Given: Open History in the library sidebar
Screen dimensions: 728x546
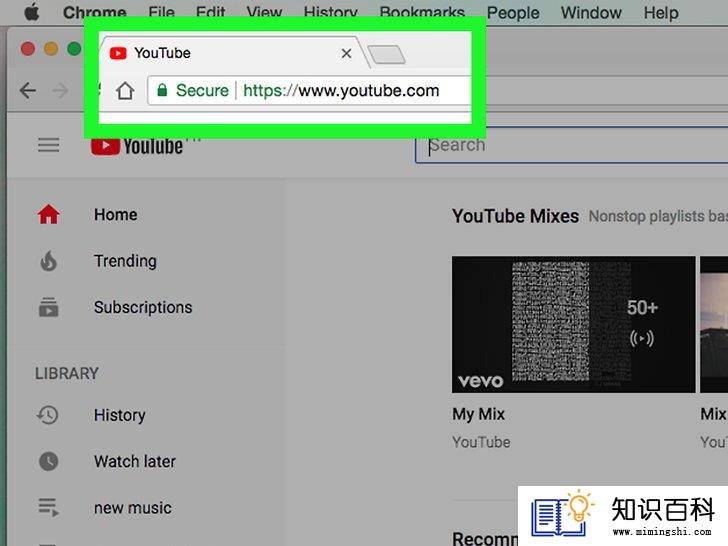Looking at the screenshot, I should click(x=119, y=415).
